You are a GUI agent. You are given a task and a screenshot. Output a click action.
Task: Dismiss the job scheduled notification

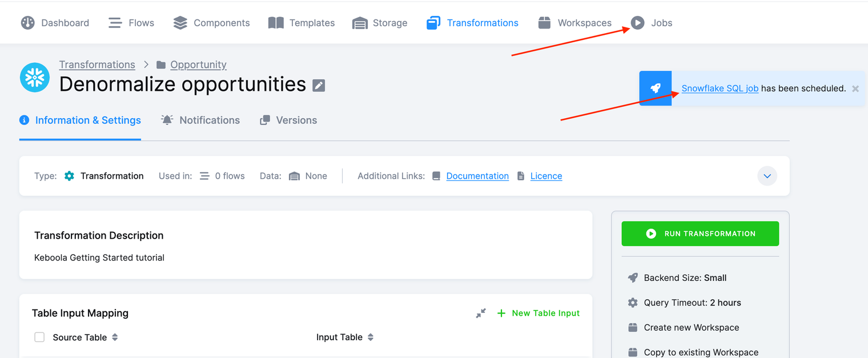pos(855,89)
